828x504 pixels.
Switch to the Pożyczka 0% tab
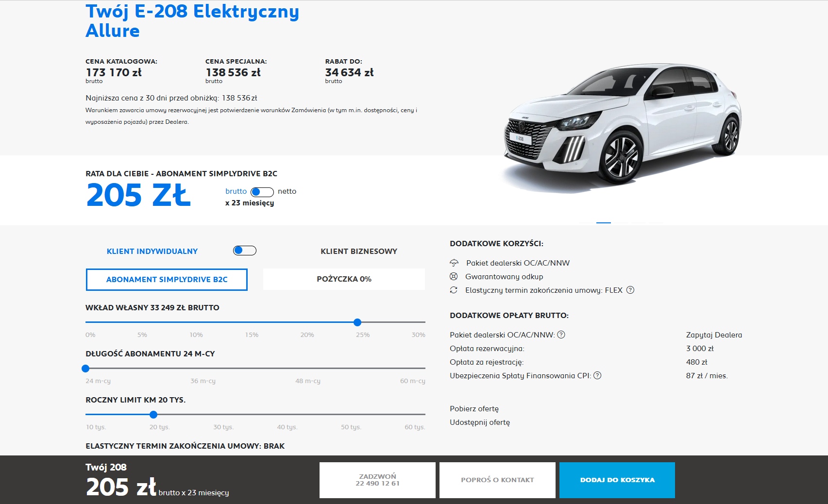pyautogui.click(x=344, y=279)
